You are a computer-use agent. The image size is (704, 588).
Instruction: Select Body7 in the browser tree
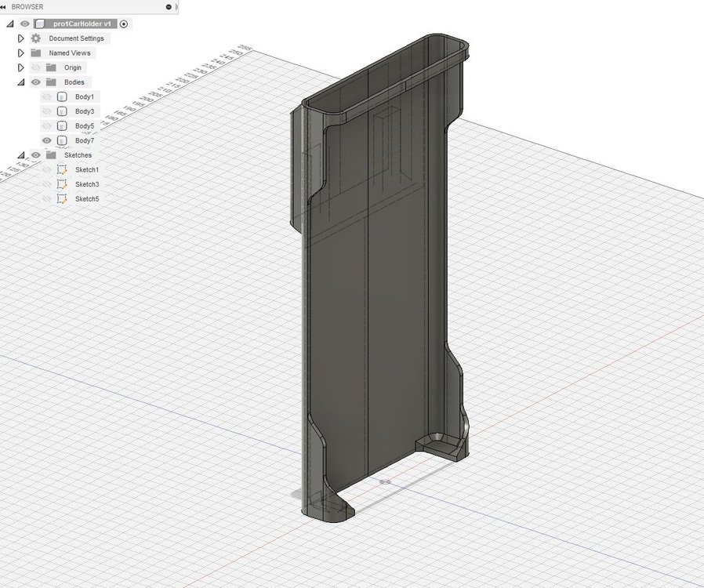coord(85,140)
